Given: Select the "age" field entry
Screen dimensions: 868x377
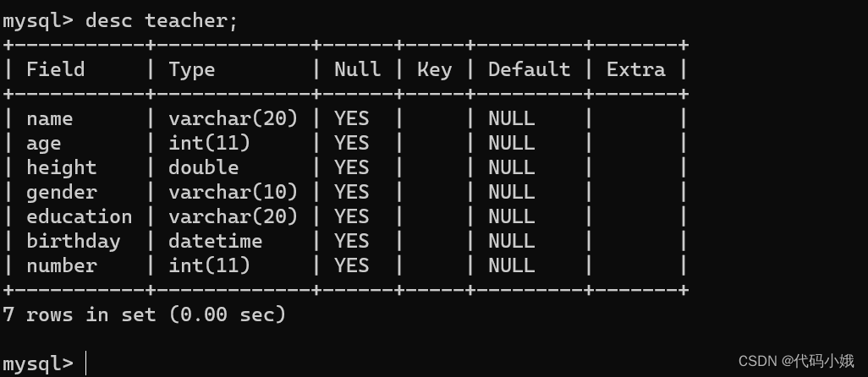Looking at the screenshot, I should point(44,143).
